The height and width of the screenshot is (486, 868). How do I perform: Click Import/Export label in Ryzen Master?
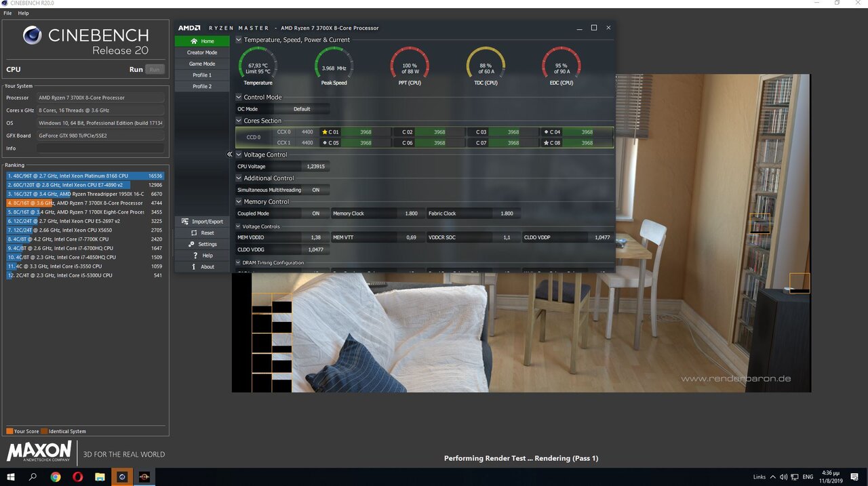click(x=208, y=222)
